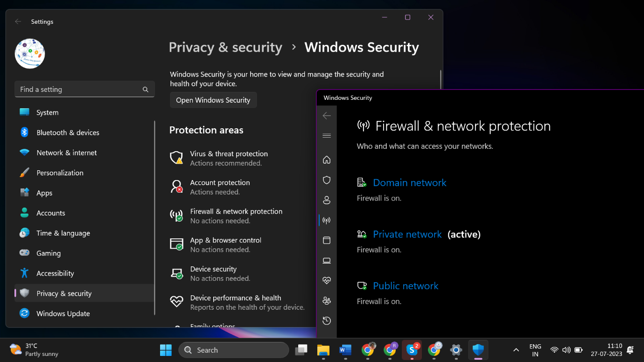
Task: Open Task View on the taskbar
Action: point(301,350)
